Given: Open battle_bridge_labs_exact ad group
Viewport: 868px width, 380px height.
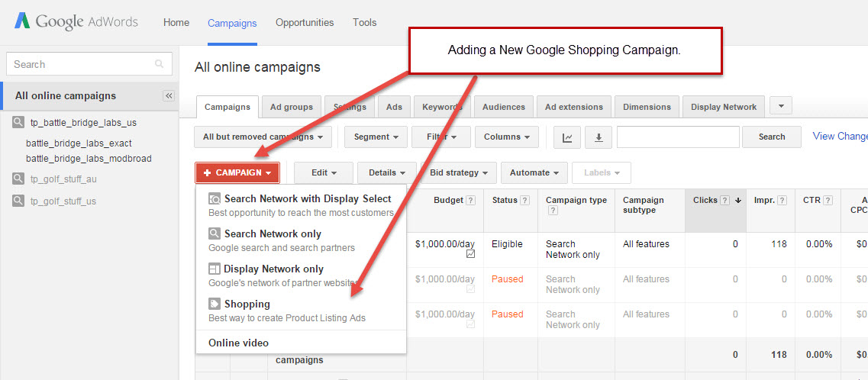Looking at the screenshot, I should tap(79, 143).
